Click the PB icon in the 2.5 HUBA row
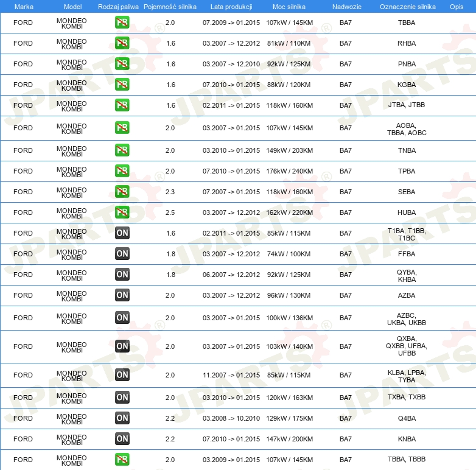Screen dimensions: 476x470 122,212
